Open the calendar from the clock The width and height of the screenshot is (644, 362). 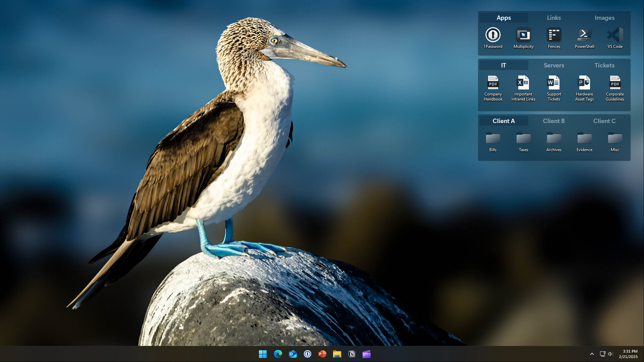(629, 354)
